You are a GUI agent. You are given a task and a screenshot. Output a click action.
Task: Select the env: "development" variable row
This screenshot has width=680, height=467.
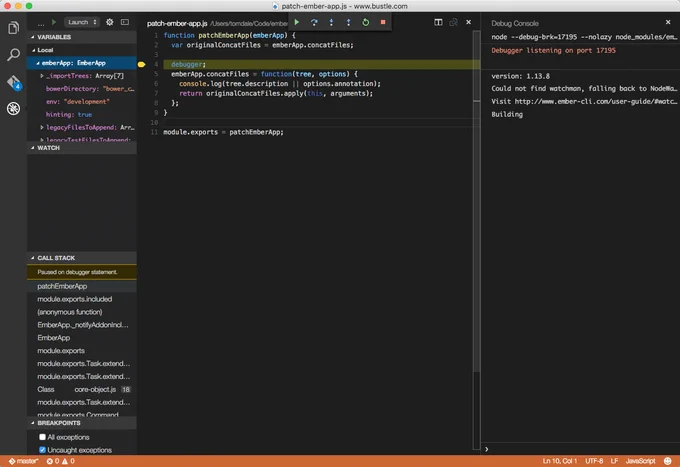[x=82, y=101]
